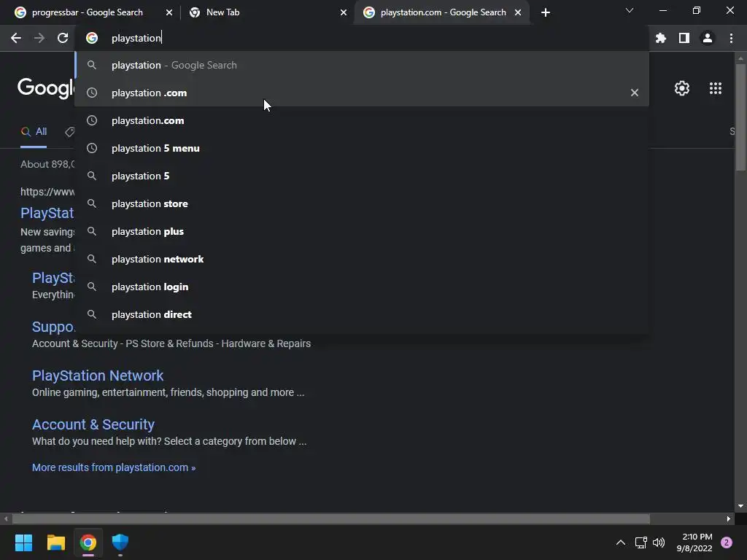
Task: Select 'playstation - Google Search' suggestion
Action: pyautogui.click(x=362, y=65)
